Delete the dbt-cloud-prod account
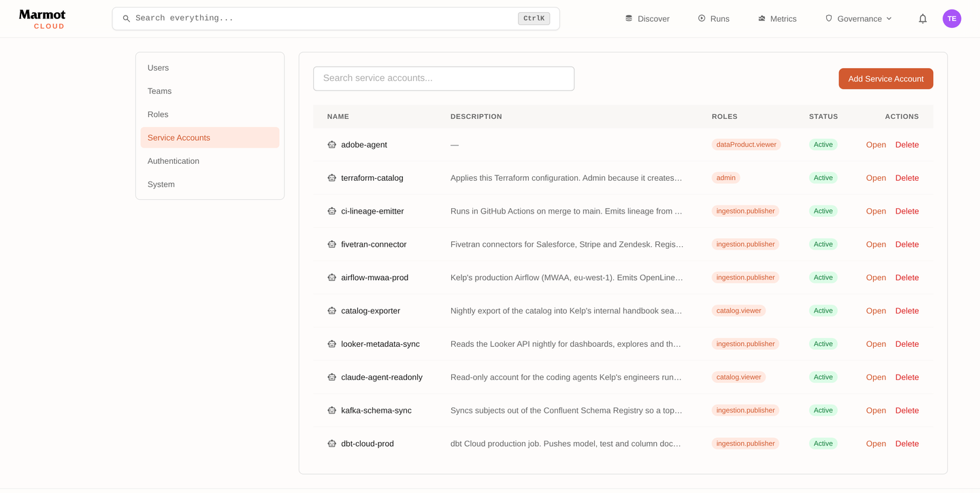The image size is (980, 493). (907, 443)
